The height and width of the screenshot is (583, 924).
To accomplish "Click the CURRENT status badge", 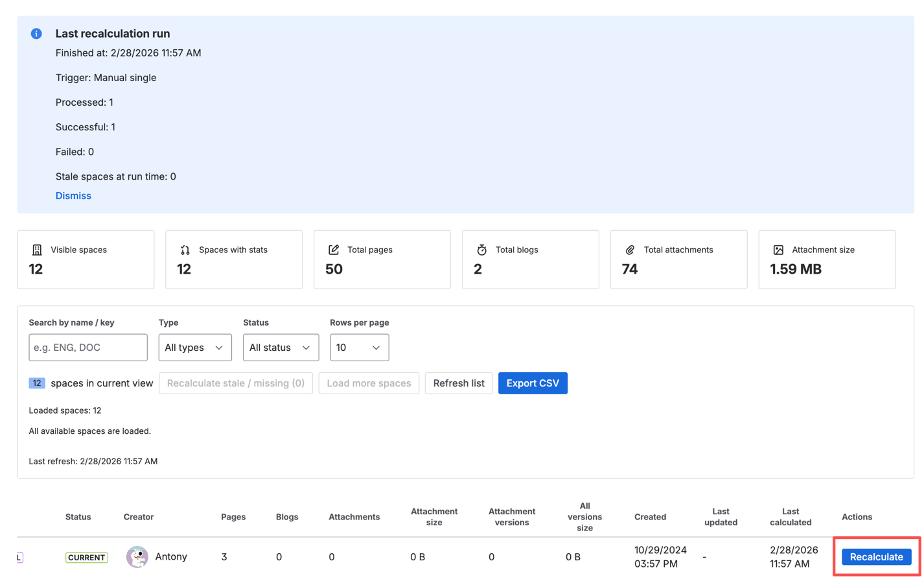I will [86, 557].
